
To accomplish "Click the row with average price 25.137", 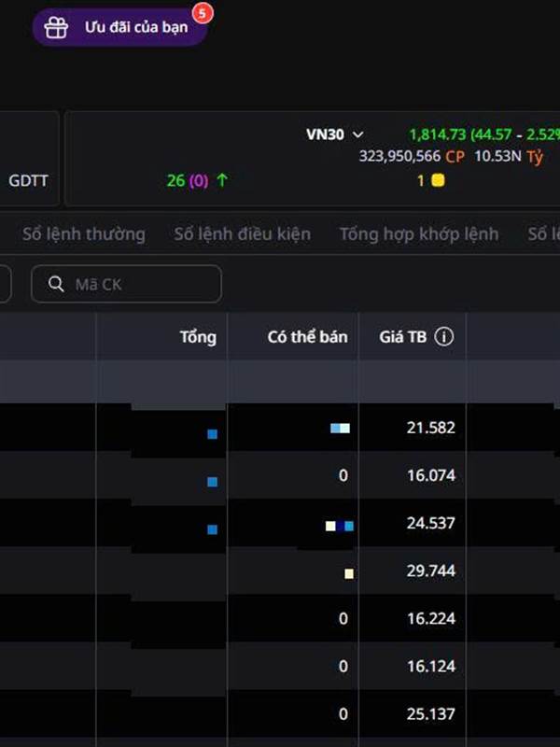I will (x=430, y=713).
